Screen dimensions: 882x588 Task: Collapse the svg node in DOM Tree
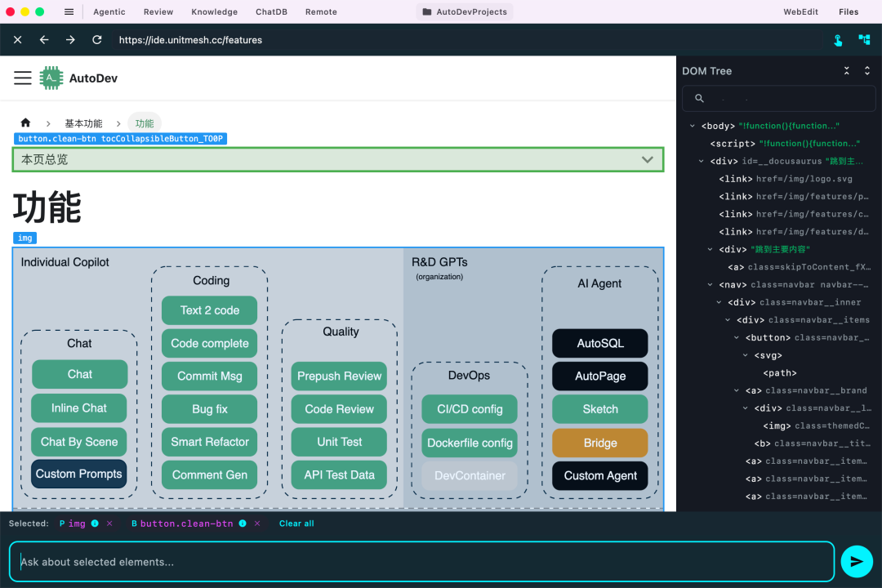(746, 355)
